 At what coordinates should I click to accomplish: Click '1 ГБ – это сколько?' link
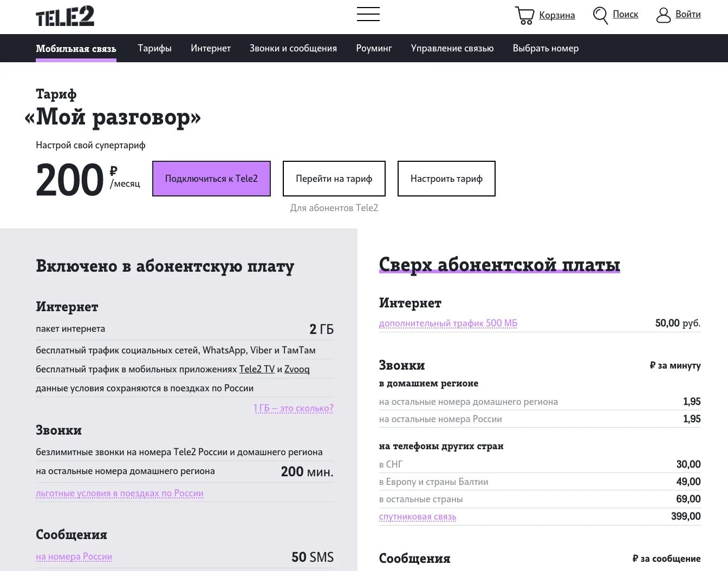click(294, 408)
